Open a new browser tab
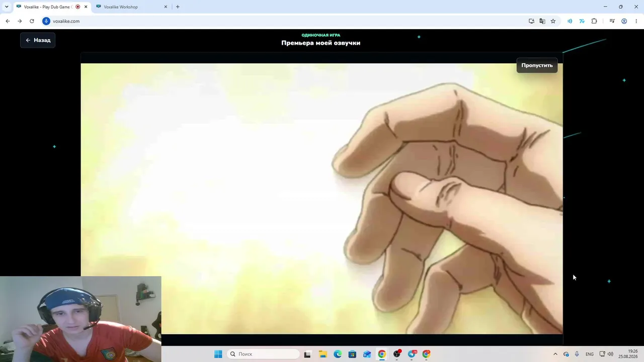Viewport: 644px width, 362px height. tap(178, 7)
